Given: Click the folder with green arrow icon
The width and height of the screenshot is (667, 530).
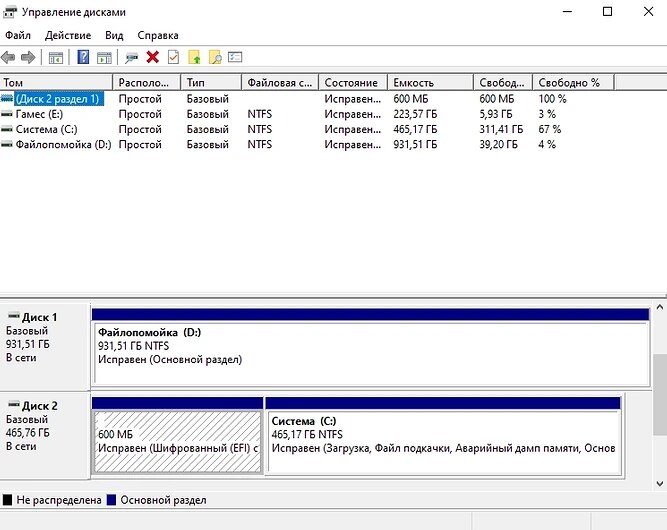Looking at the screenshot, I should [x=194, y=57].
